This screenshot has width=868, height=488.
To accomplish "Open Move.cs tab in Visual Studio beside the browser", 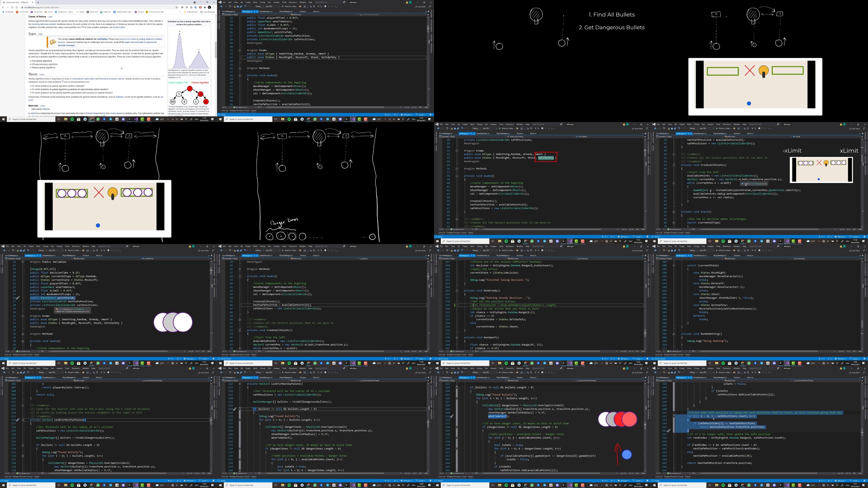I will coord(316,11).
